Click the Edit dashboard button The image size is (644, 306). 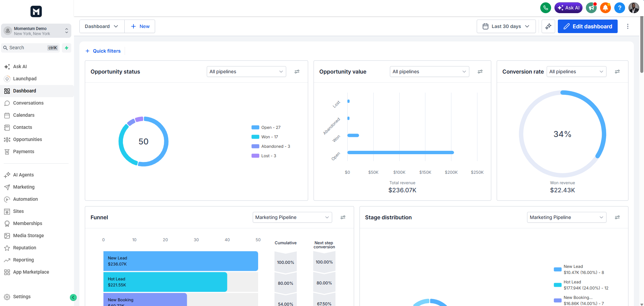pos(588,26)
